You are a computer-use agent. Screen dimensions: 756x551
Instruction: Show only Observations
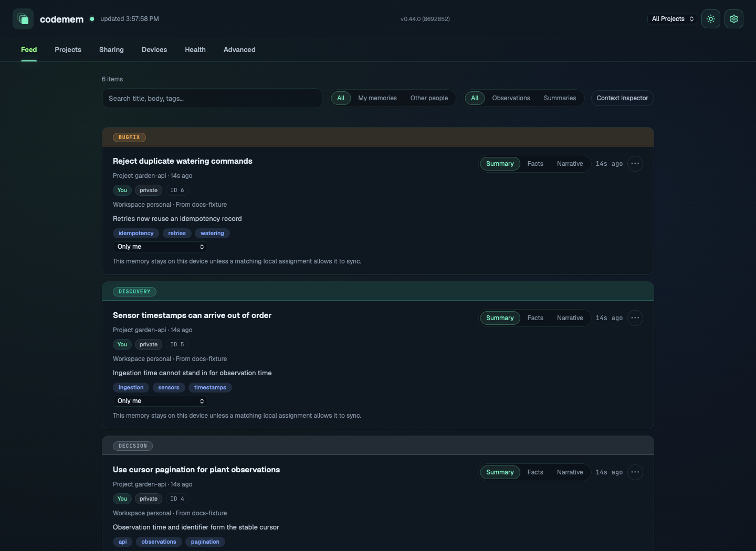coord(511,98)
